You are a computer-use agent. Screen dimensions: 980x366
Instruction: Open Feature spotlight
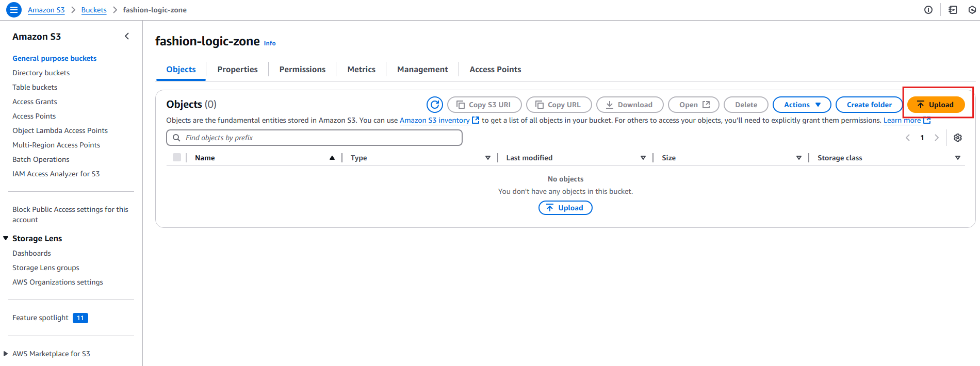tap(40, 318)
